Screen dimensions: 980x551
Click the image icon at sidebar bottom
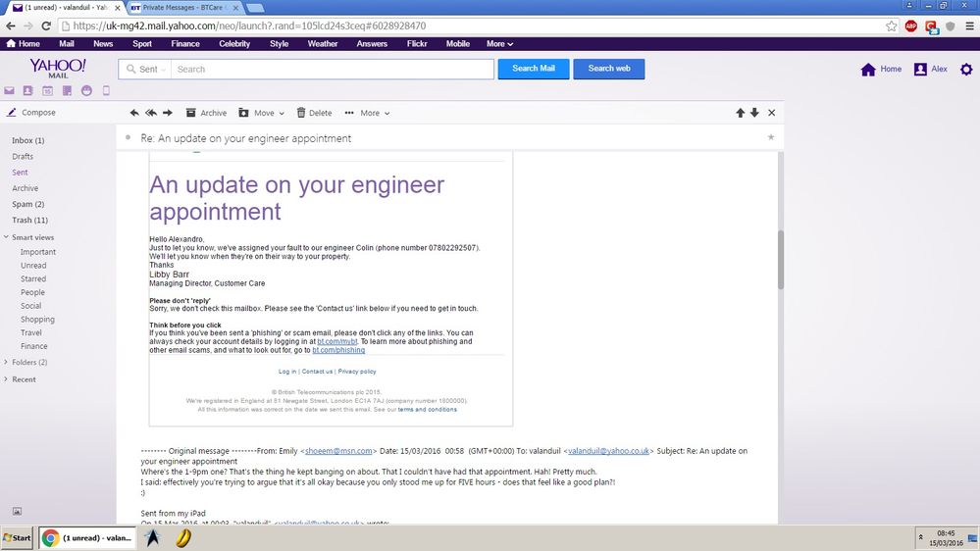click(17, 511)
